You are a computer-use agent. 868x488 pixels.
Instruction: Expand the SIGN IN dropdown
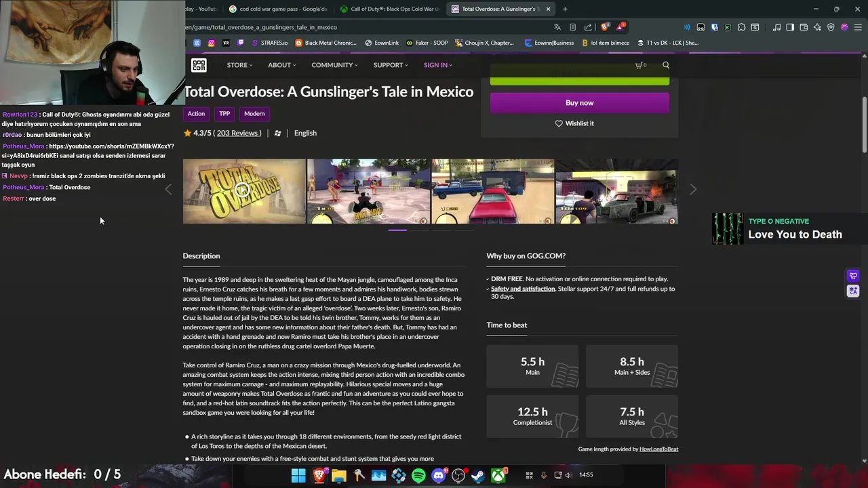point(438,65)
